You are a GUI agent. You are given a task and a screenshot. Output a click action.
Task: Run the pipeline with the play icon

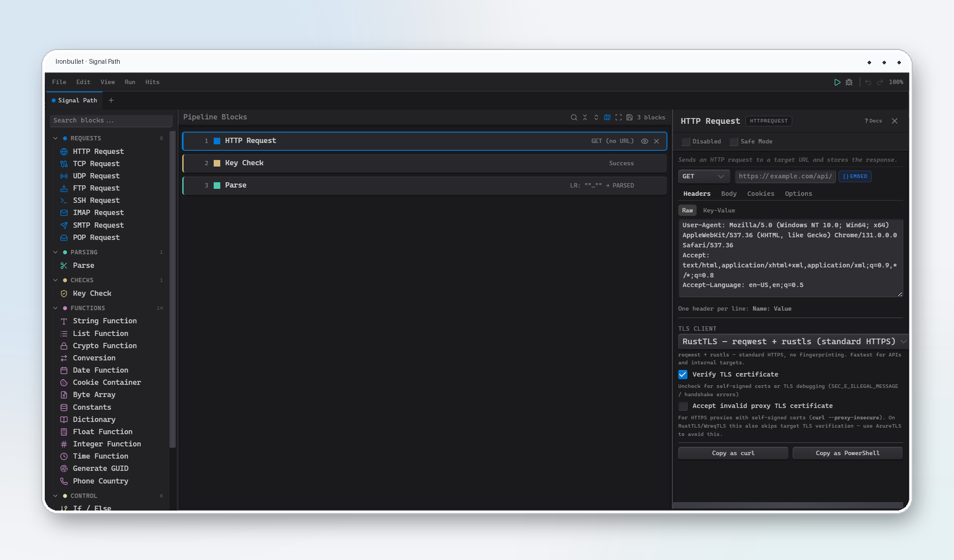837,82
